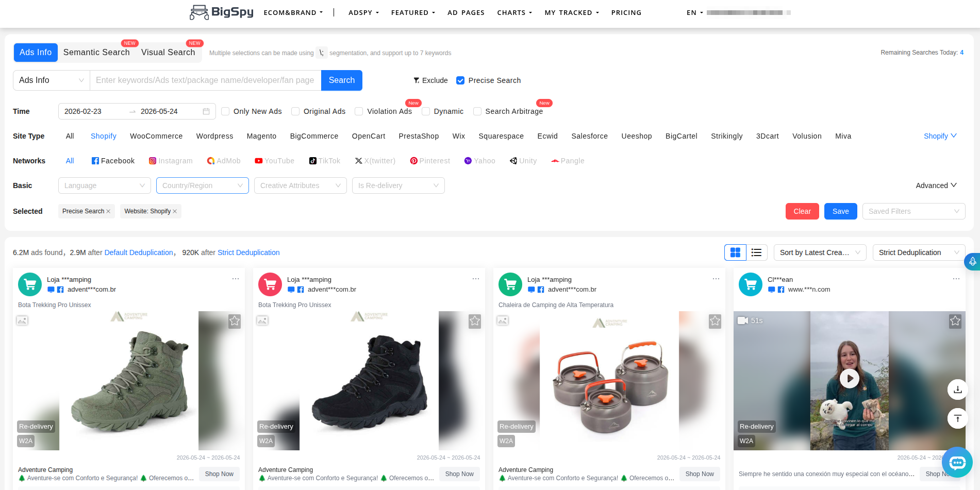
Task: Enable Original Ads checkbox
Action: pos(295,111)
